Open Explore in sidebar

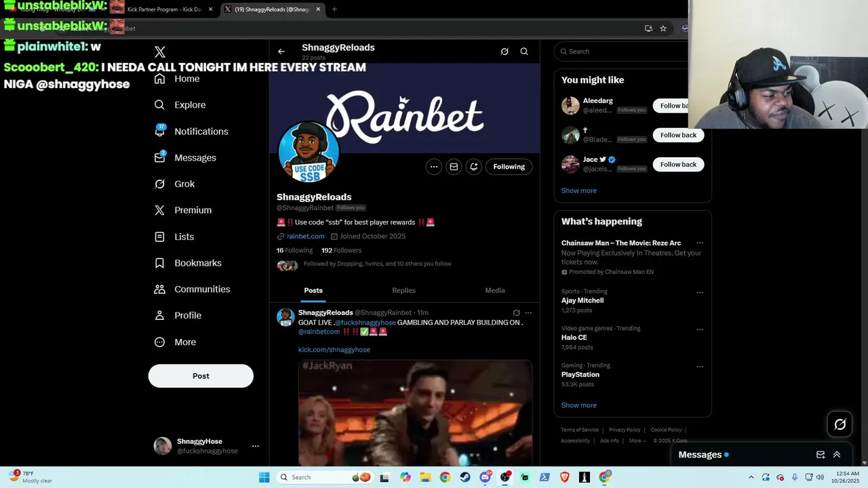click(x=180, y=105)
